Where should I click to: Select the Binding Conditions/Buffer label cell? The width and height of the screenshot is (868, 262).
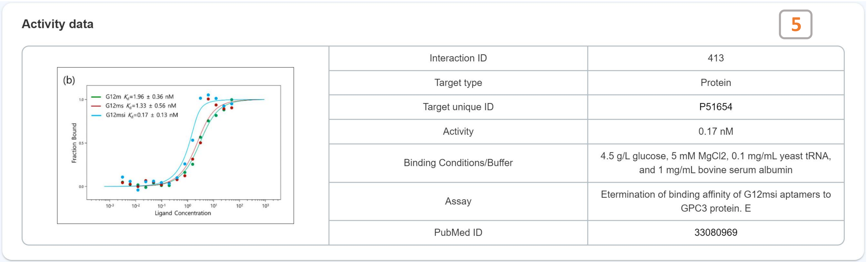click(x=458, y=163)
